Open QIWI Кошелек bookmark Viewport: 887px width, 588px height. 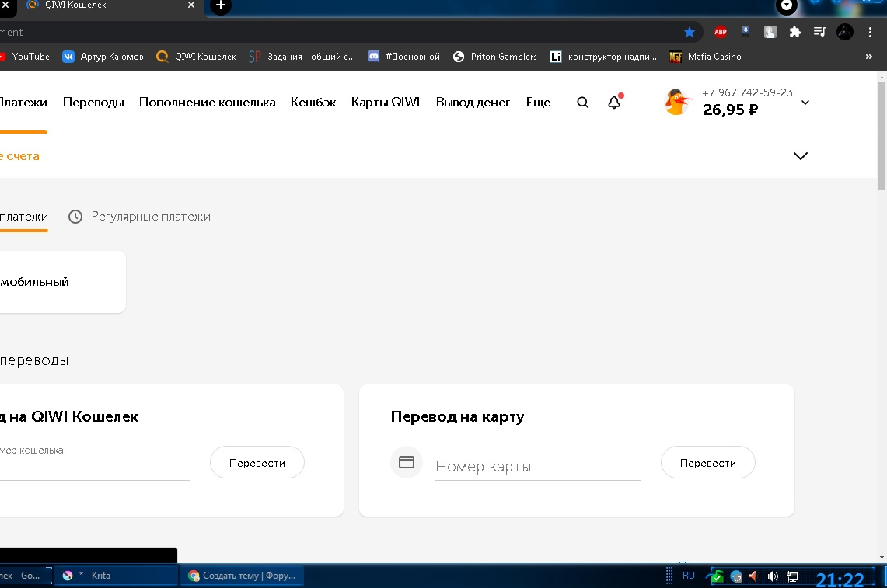(x=196, y=57)
